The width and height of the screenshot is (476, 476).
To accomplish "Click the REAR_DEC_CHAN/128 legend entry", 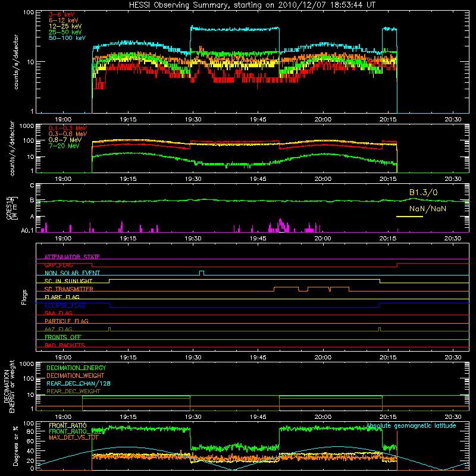I will coord(79,383).
